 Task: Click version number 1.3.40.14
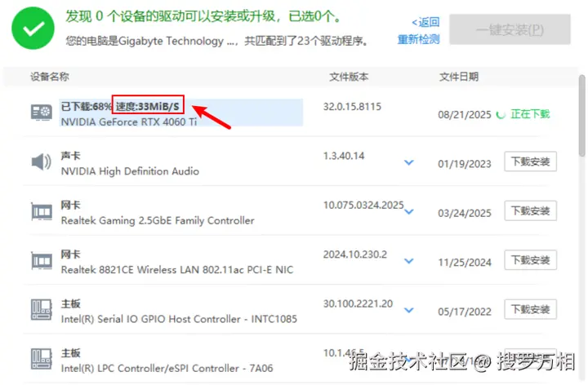pyautogui.click(x=344, y=156)
